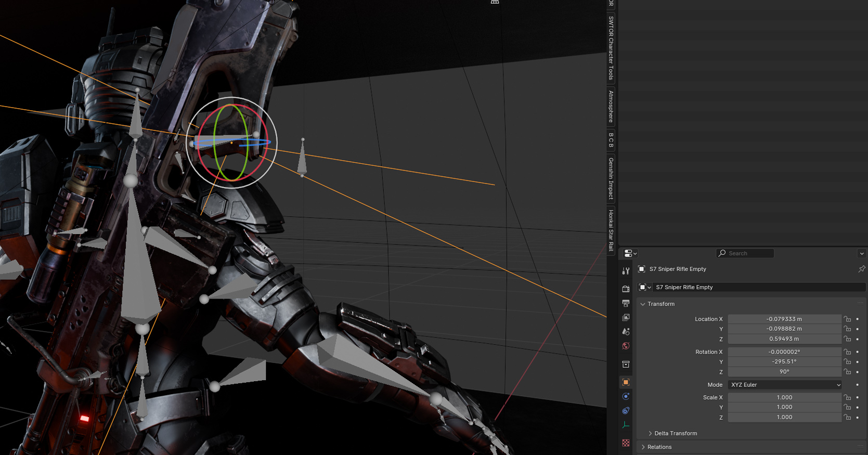Click the Rotation Z 90° field
Viewport: 868px width, 455px height.
784,371
